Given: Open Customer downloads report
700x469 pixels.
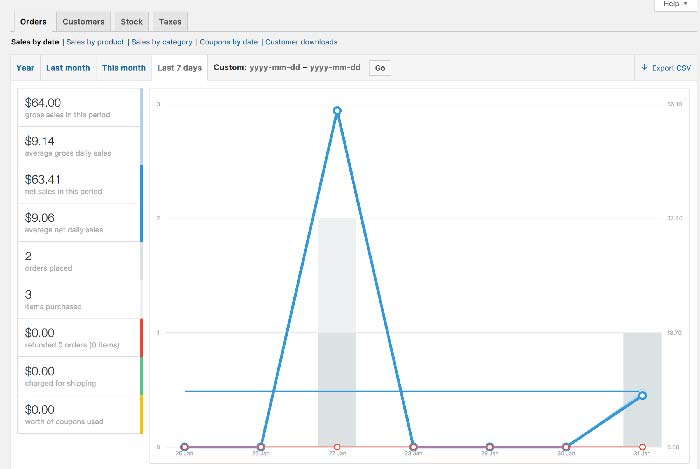Looking at the screenshot, I should coord(301,42).
